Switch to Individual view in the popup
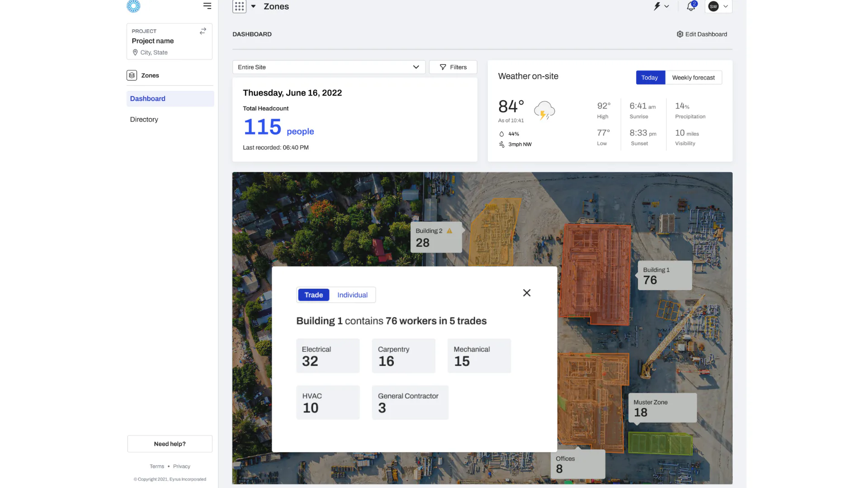868x488 pixels. point(352,295)
